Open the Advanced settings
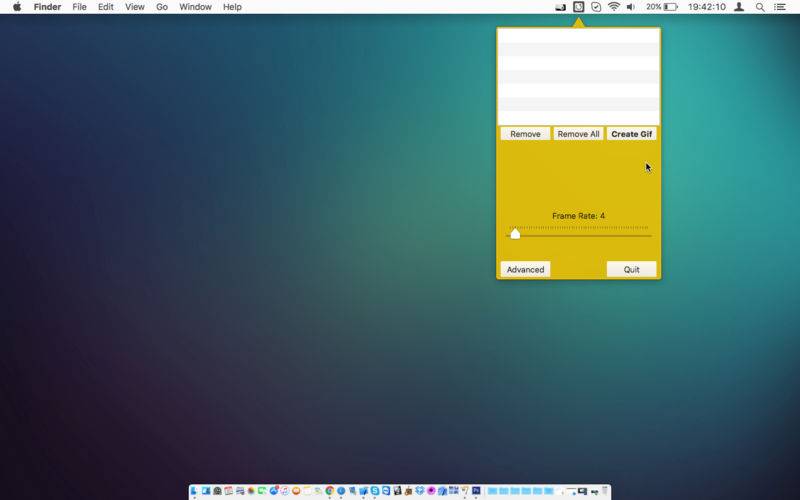Screen dimensions: 800x500 pos(525,269)
